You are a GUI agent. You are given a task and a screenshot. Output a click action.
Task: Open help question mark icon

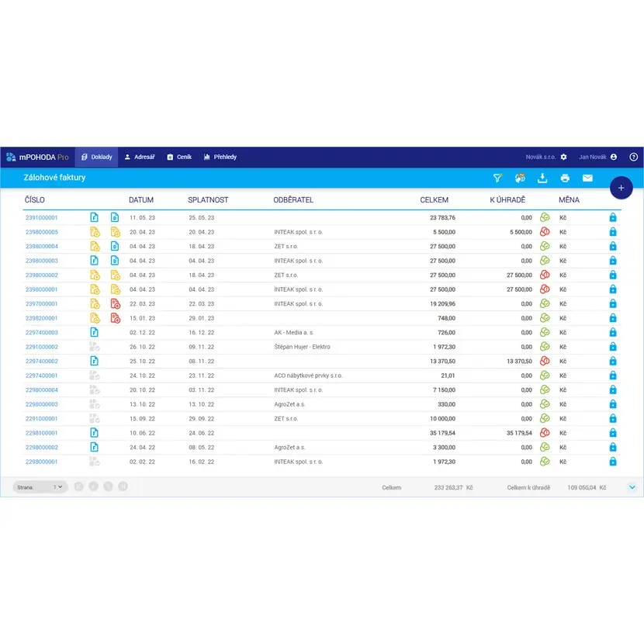click(x=633, y=157)
